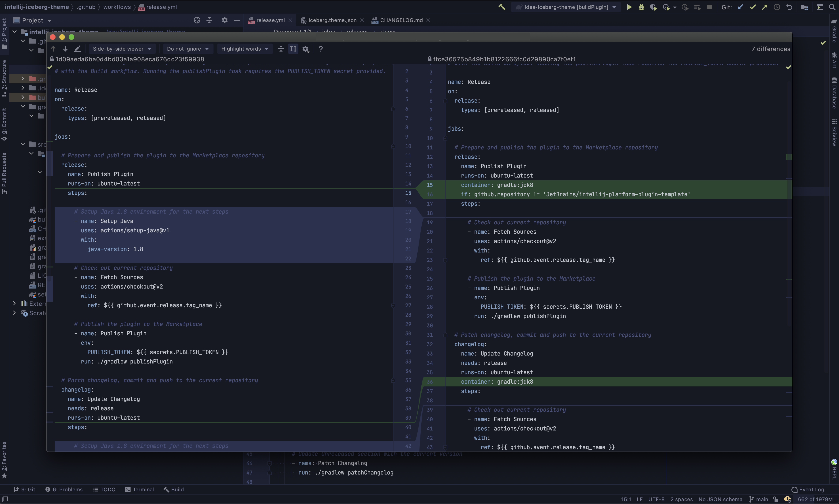Click LF line separator in status bar
This screenshot has height=504, width=839.
pos(639,499)
